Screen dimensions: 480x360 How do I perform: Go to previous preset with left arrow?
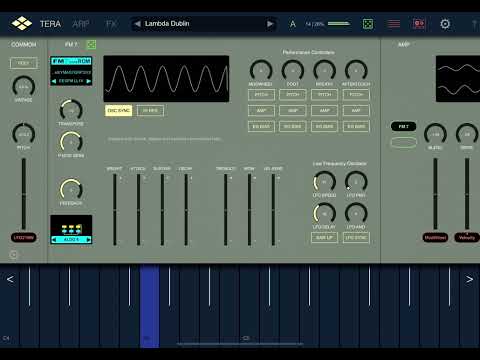coord(137,24)
